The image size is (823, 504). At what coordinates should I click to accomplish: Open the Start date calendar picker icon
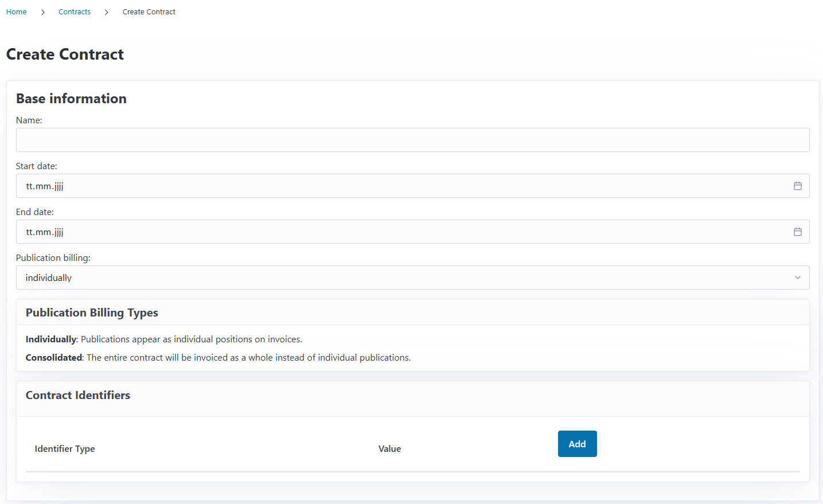click(x=797, y=186)
